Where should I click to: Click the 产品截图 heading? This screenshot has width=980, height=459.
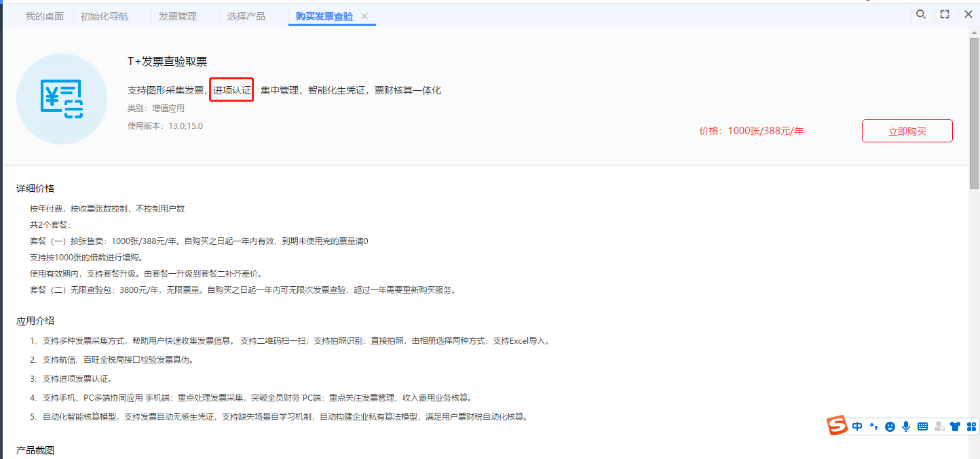pos(35,450)
